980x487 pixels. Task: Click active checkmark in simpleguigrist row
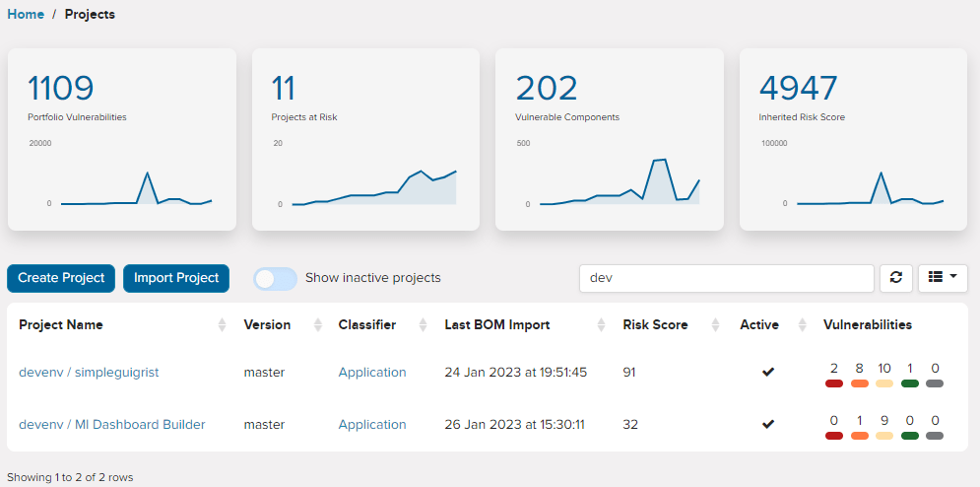click(x=768, y=373)
